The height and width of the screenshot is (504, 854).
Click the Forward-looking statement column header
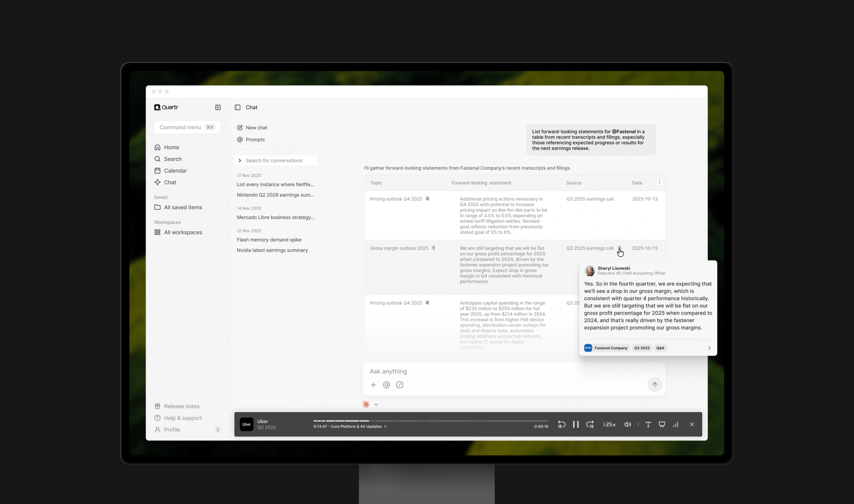[481, 183]
